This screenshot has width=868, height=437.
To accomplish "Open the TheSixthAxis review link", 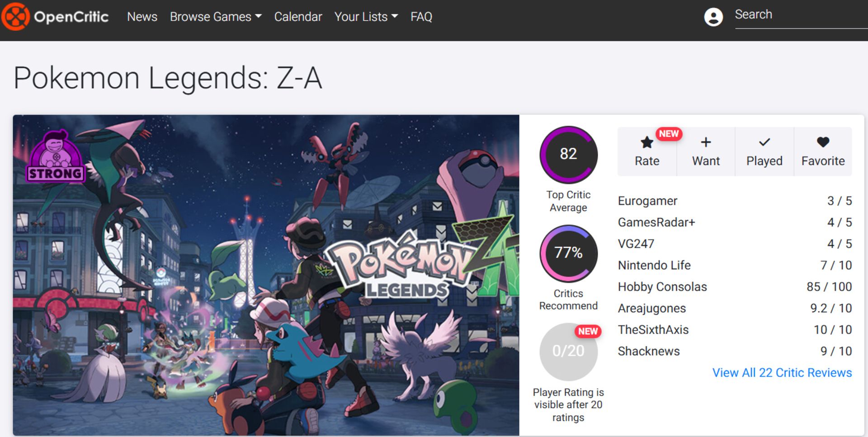I will 653,330.
